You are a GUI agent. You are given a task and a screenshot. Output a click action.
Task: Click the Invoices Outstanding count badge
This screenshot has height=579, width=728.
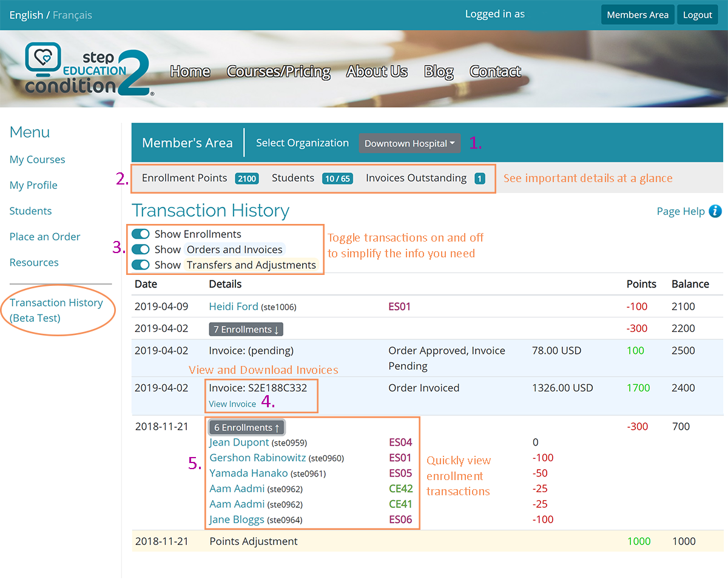click(479, 178)
